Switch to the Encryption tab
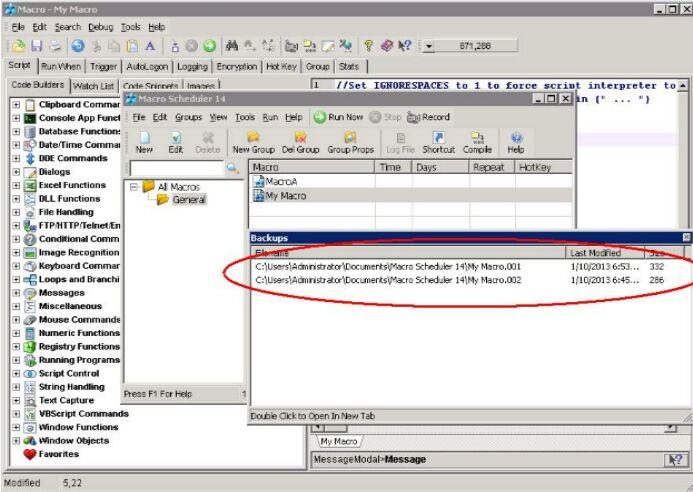693x492 pixels. click(237, 66)
